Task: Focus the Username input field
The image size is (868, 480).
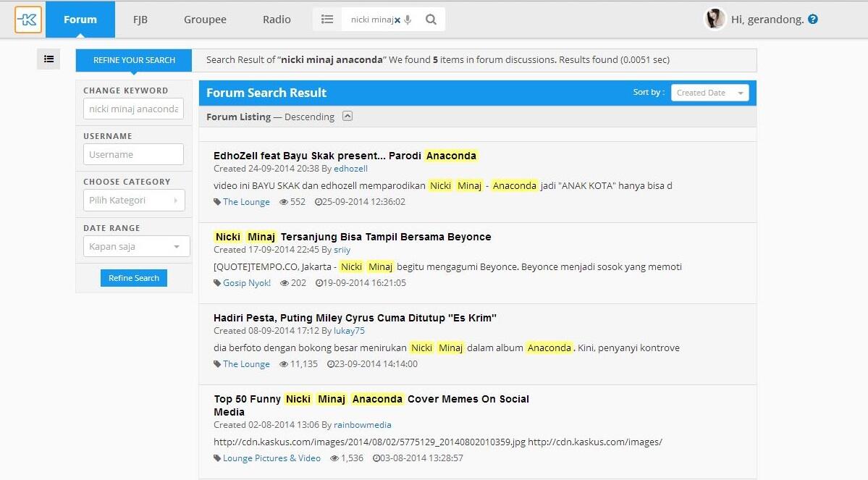Action: 133,154
